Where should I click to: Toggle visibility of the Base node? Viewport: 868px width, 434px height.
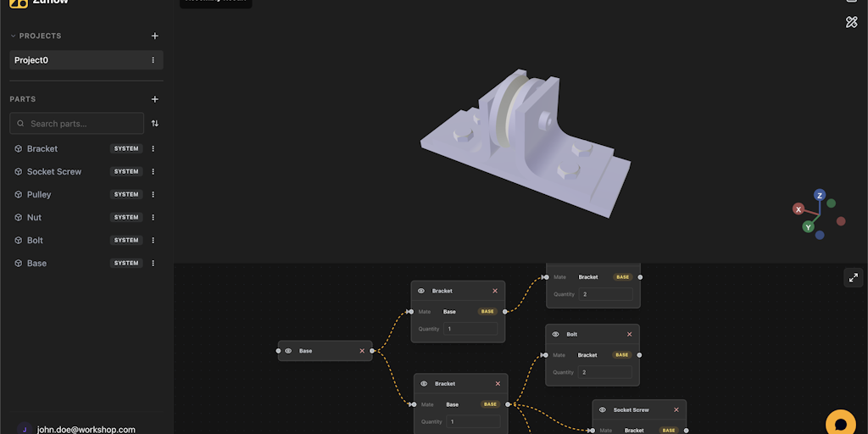click(288, 351)
